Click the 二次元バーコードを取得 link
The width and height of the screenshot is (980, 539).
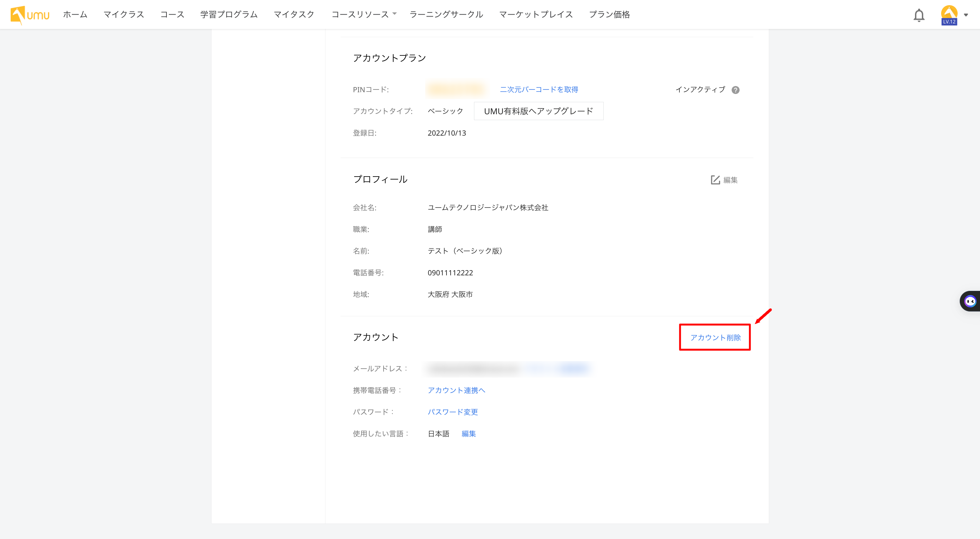tap(539, 89)
